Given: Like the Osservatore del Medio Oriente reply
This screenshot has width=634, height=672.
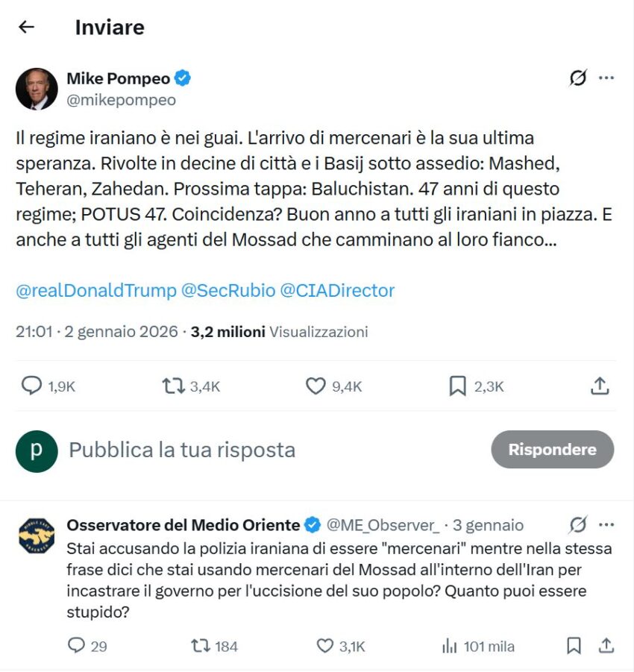Looking at the screenshot, I should tap(325, 646).
